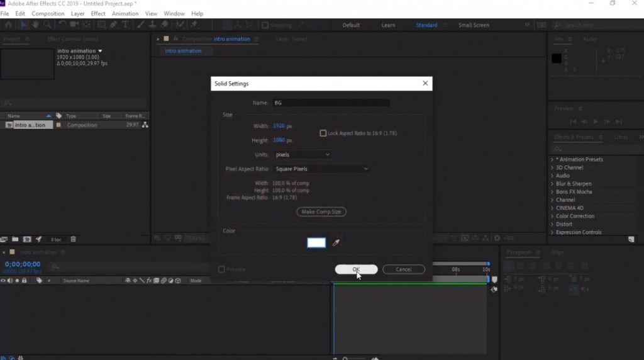This screenshot has width=644, height=360.
Task: Toggle the Snapping checkbox in toolbar
Action: click(x=265, y=25)
